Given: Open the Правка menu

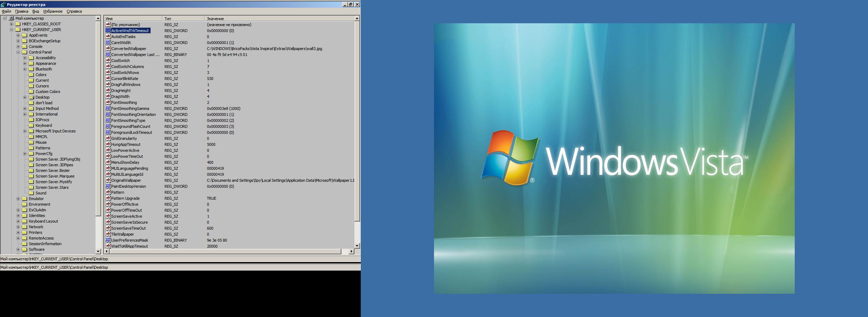Looking at the screenshot, I should coord(22,11).
